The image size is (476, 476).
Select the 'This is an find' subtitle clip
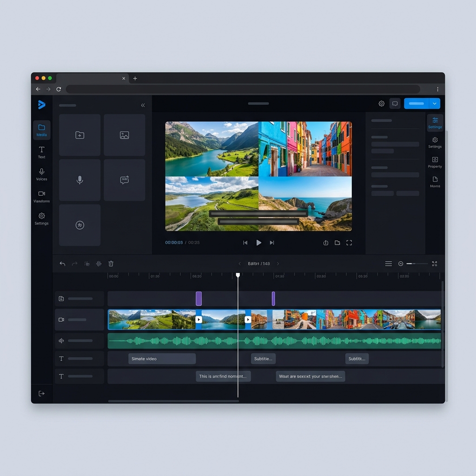223,376
